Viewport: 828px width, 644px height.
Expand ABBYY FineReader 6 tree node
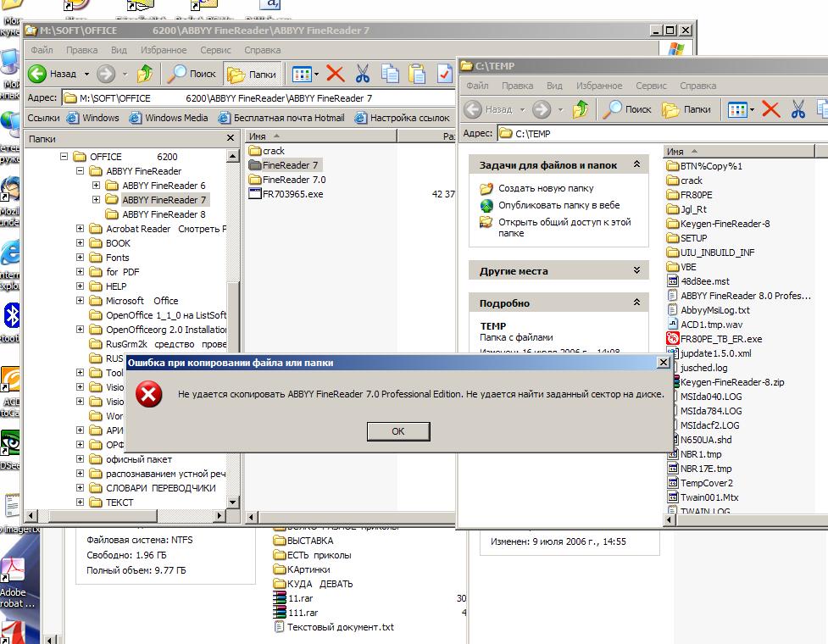coord(96,186)
